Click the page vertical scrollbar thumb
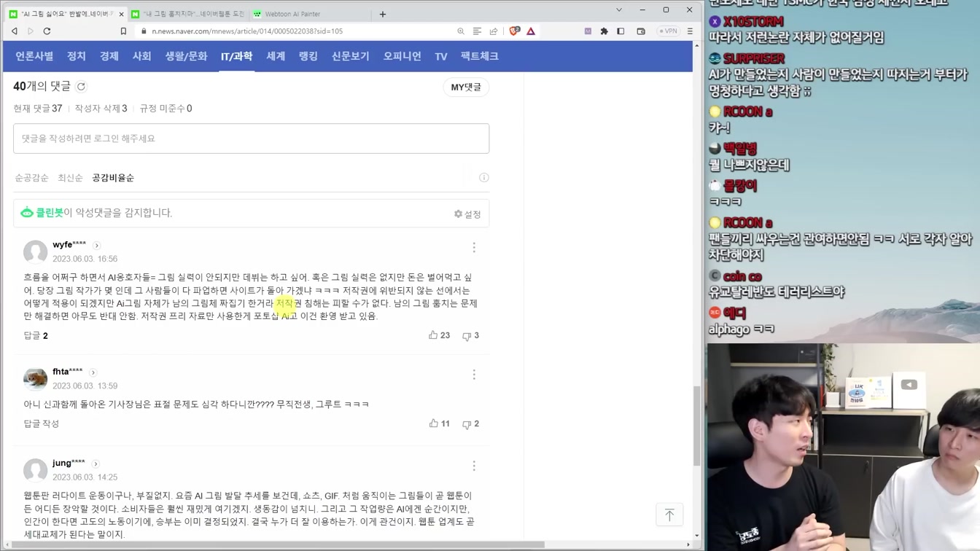 pyautogui.click(x=697, y=426)
